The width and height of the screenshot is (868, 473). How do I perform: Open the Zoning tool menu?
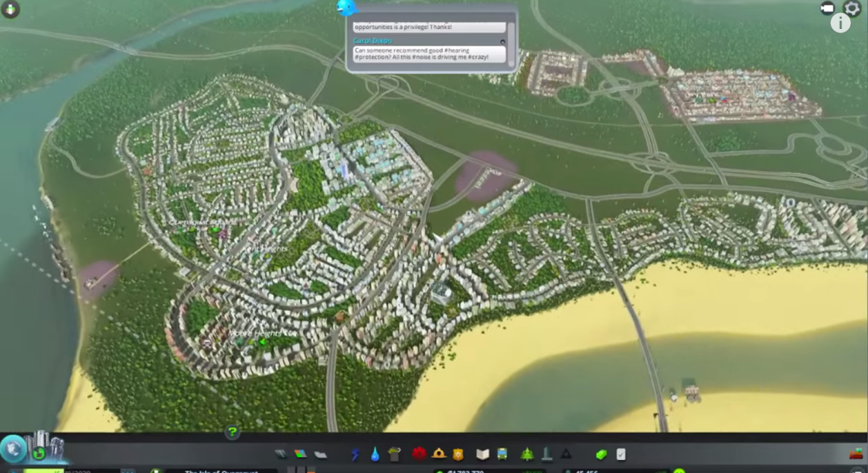click(x=300, y=455)
